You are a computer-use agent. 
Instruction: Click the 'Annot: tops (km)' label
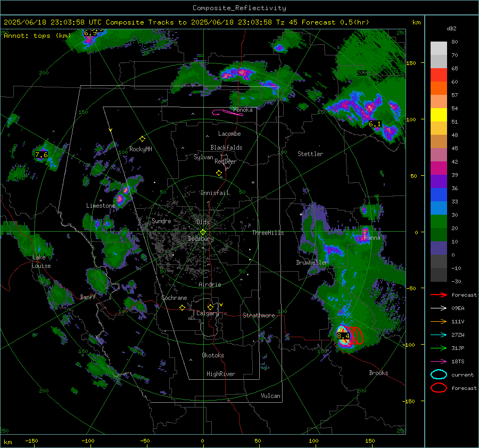[37, 36]
